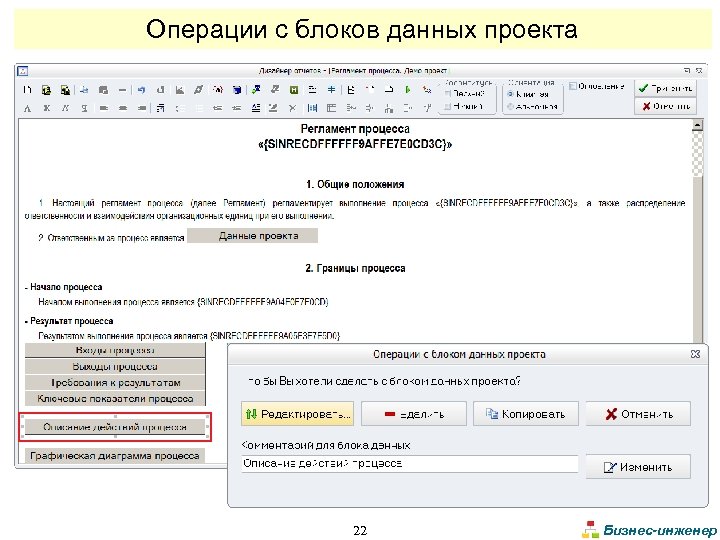Click the 'Результат процесса' subheading

coord(72,321)
